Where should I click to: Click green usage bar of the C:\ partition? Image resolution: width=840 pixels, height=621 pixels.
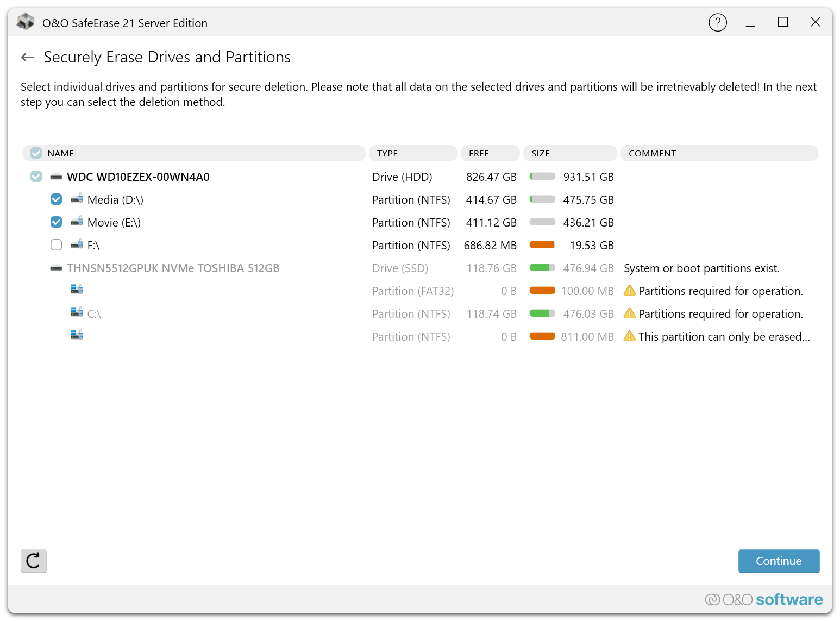(x=542, y=313)
